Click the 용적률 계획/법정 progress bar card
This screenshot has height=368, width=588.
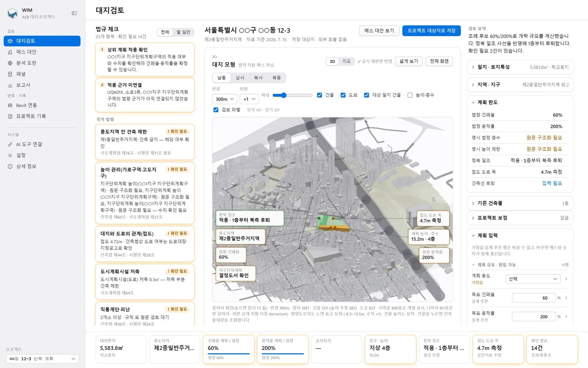(x=282, y=349)
